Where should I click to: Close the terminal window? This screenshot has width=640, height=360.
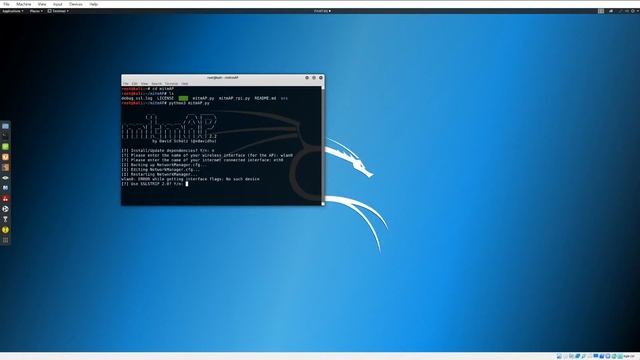pyautogui.click(x=321, y=78)
